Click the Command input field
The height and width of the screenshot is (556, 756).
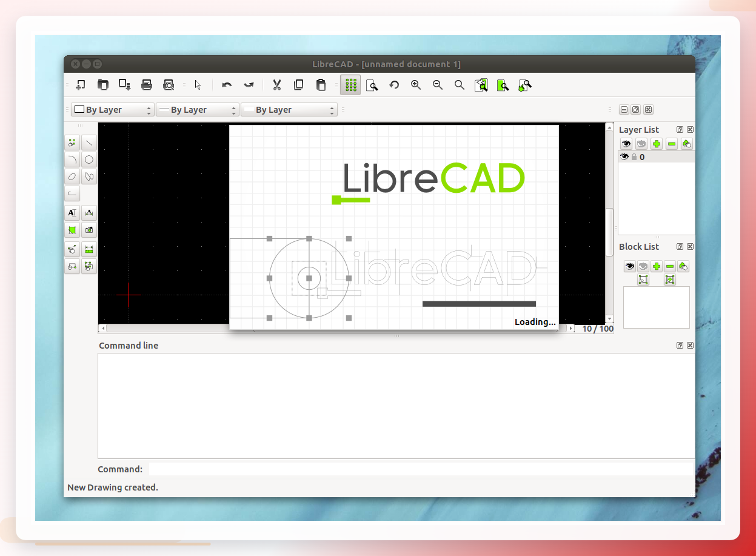[x=421, y=469]
